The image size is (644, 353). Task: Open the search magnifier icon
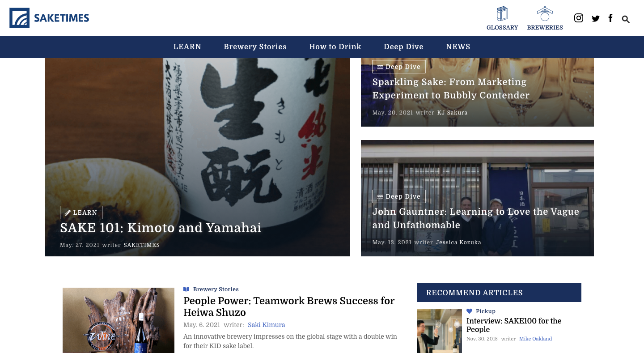coord(625,19)
